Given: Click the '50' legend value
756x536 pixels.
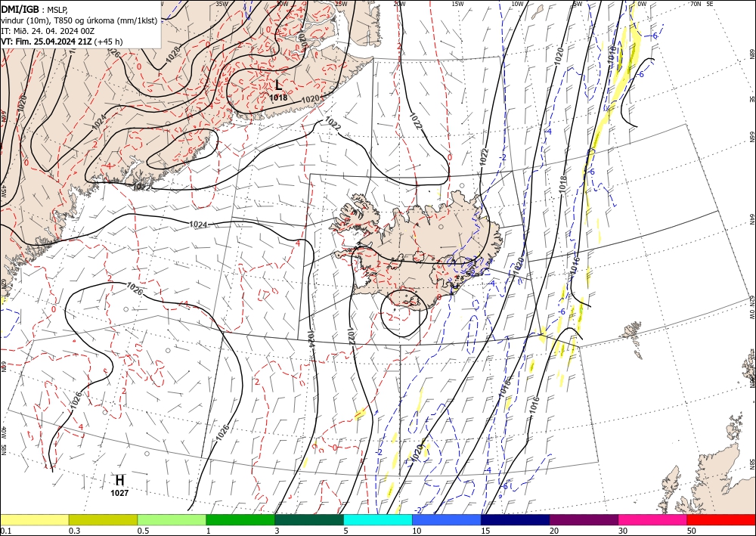Looking at the screenshot, I should (x=692, y=531).
